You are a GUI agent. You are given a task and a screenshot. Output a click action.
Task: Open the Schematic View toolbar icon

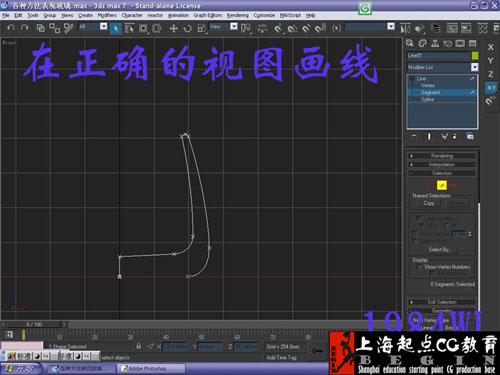(466, 28)
